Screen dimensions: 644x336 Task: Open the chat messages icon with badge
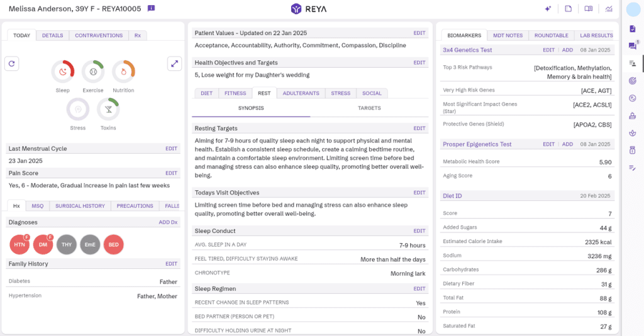coord(632,46)
